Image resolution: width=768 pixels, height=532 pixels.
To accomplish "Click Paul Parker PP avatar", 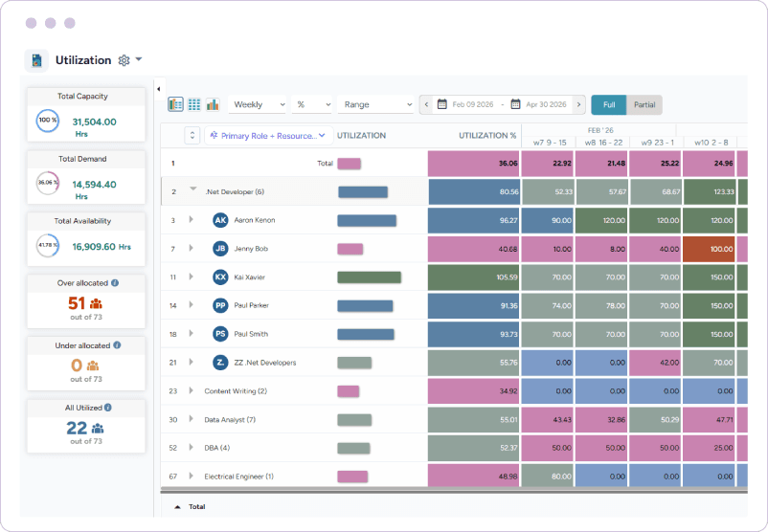I will point(220,305).
